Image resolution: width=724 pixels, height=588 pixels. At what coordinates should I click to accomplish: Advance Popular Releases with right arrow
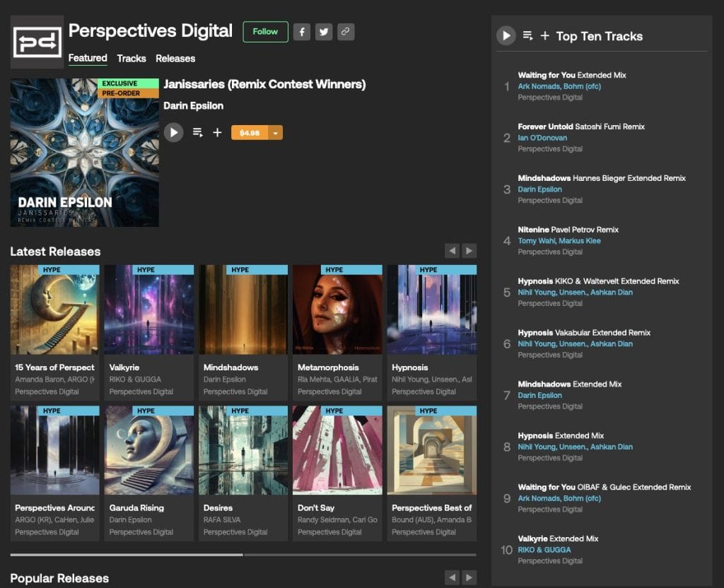click(469, 578)
